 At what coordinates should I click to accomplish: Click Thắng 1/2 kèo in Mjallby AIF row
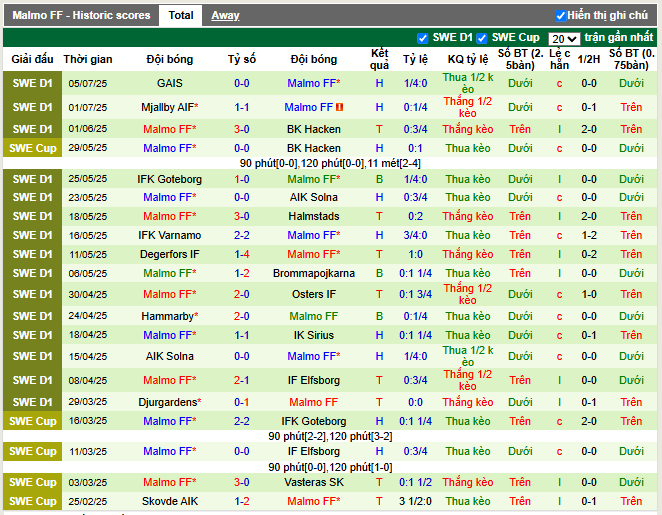tap(468, 107)
